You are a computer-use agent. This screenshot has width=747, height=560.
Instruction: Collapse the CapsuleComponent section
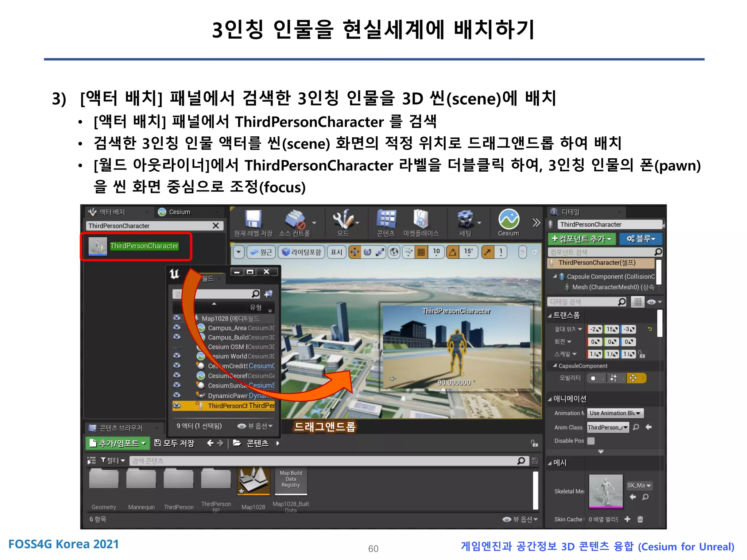555,366
